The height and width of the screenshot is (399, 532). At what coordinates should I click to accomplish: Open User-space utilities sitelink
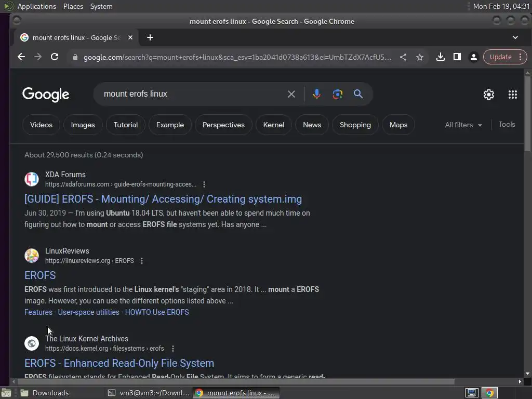tap(88, 312)
